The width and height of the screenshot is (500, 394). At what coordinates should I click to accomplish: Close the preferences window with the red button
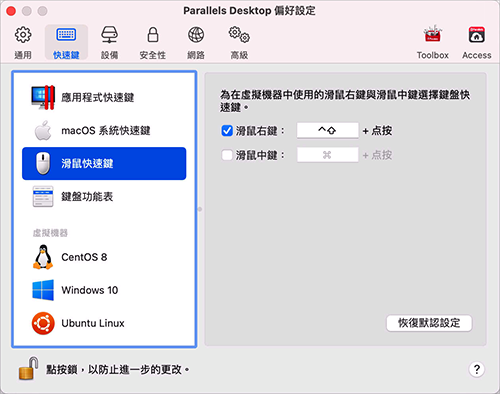tap(11, 11)
